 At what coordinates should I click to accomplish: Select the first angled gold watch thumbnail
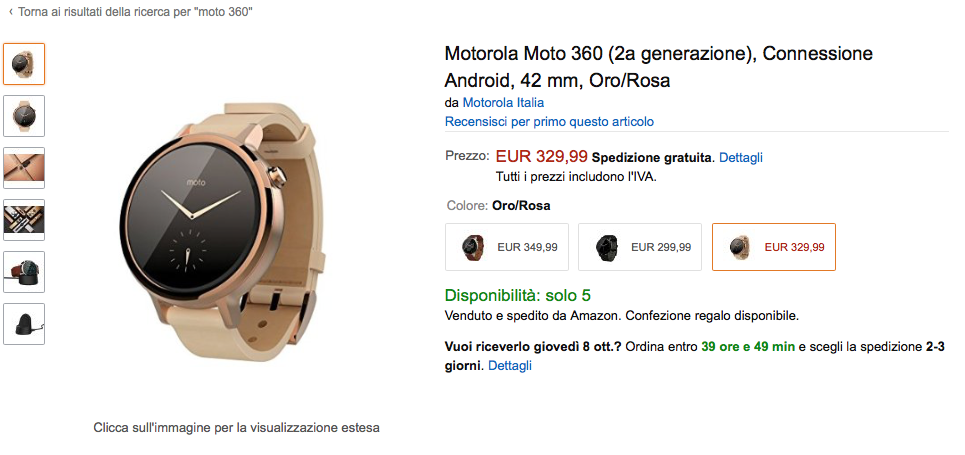24,64
